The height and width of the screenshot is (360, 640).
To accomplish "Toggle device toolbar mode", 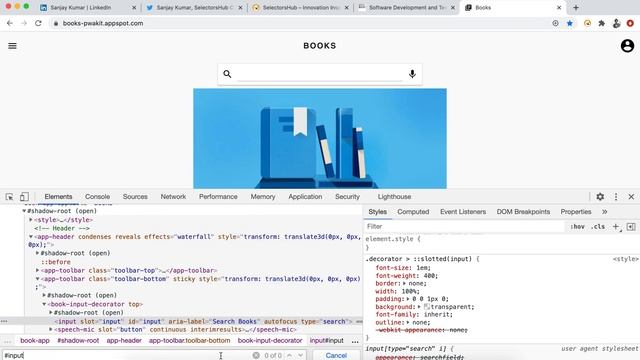I will (24, 197).
